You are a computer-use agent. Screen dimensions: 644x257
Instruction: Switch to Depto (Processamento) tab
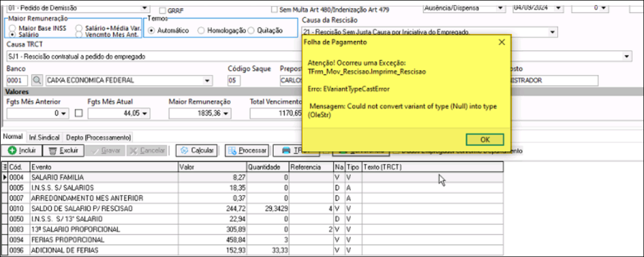(99, 137)
